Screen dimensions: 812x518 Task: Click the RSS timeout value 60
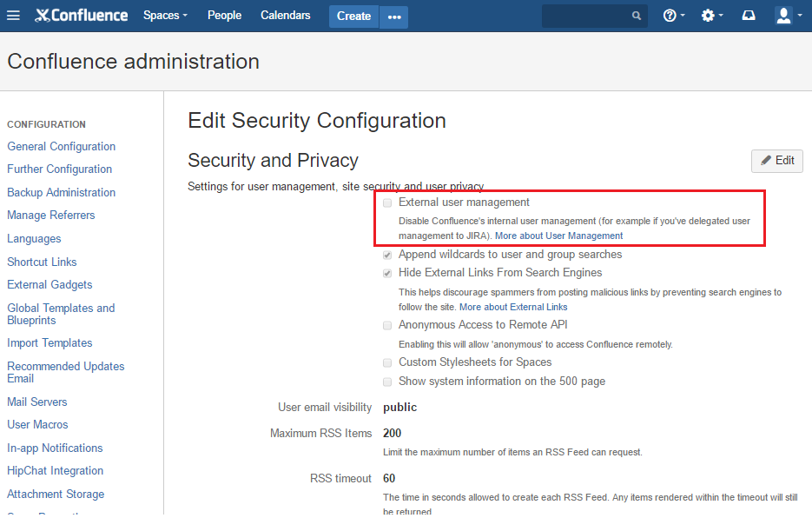(x=389, y=478)
